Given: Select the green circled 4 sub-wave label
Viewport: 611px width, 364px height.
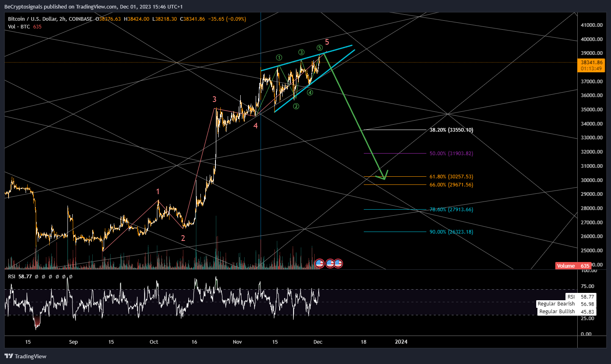Looking at the screenshot, I should (x=310, y=92).
